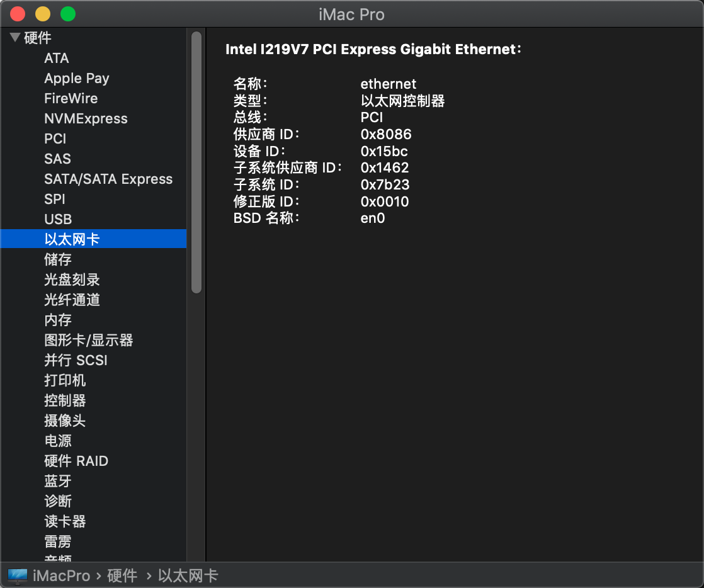Select 蓝牙 in the sidebar

pyautogui.click(x=58, y=481)
